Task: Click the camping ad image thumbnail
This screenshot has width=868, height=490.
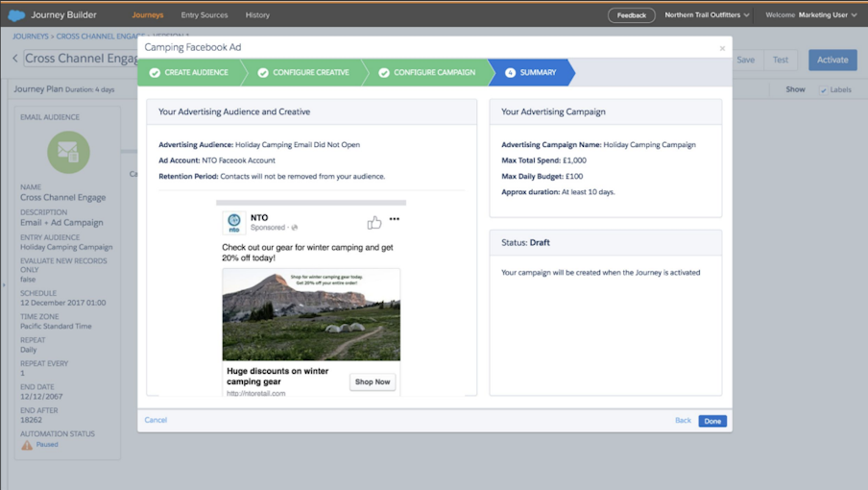Action: (311, 314)
